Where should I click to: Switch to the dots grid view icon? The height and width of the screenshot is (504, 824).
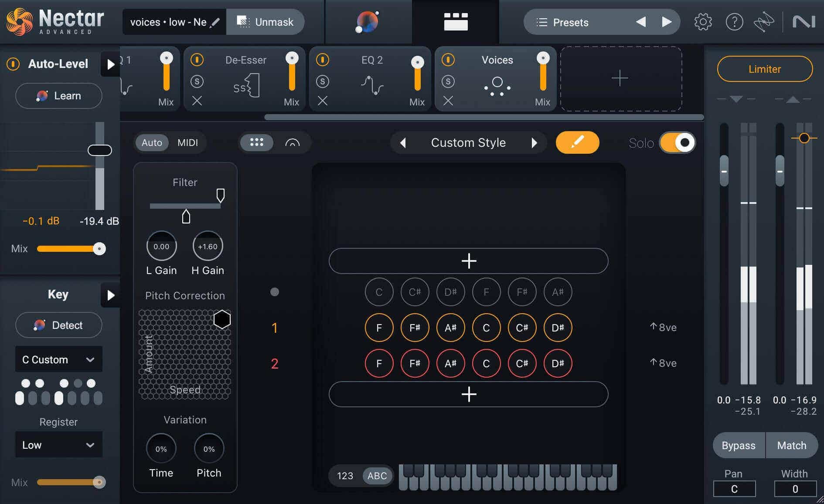256,142
